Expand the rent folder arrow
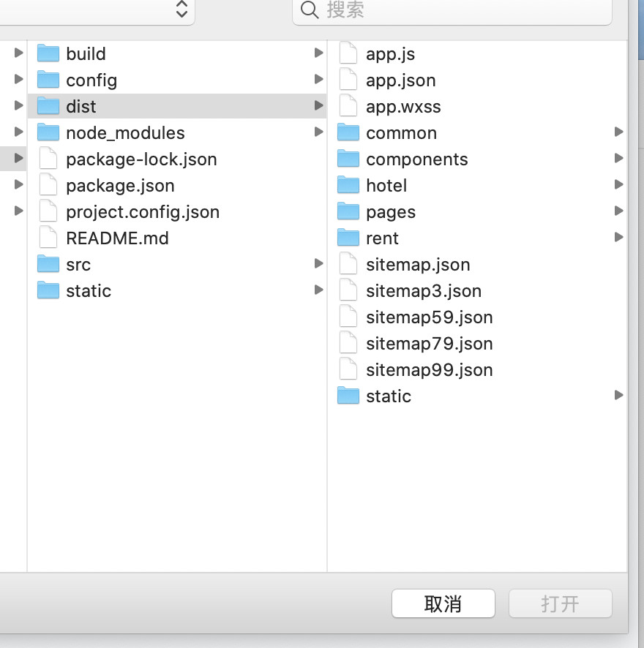Viewport: 644px width, 648px height. click(618, 237)
